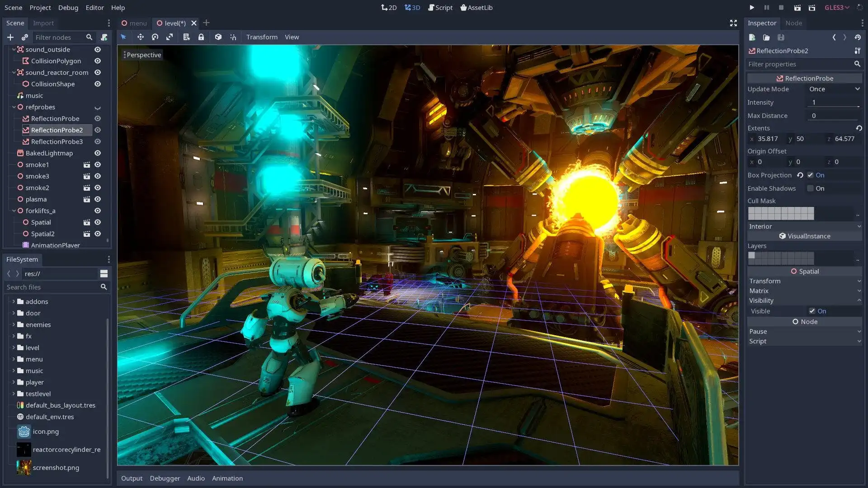The image size is (868, 488).
Task: Select the 3D view mode button
Action: tap(413, 7)
